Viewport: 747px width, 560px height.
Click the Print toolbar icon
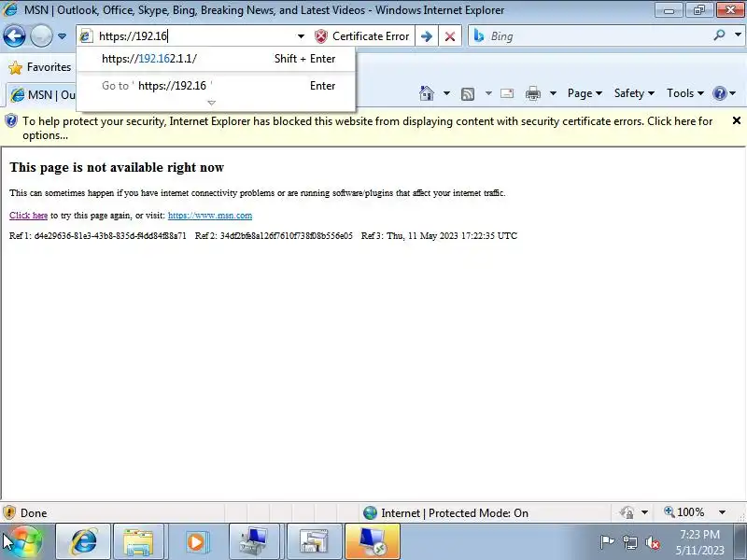532,93
